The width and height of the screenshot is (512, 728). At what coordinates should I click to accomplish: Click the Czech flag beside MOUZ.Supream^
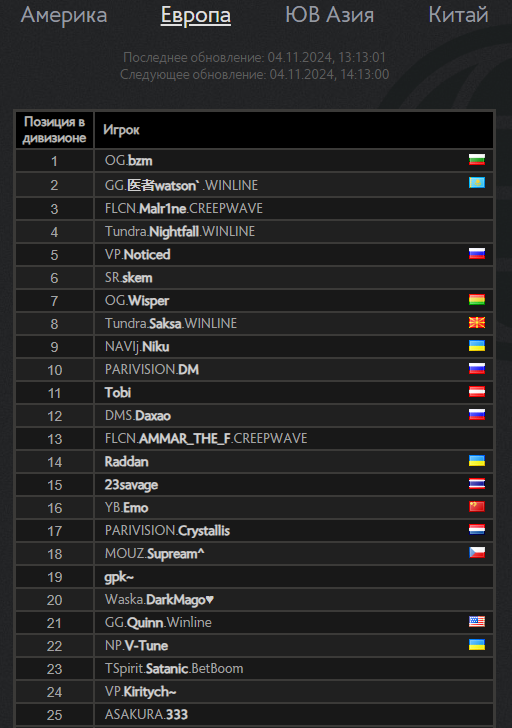coord(477,552)
